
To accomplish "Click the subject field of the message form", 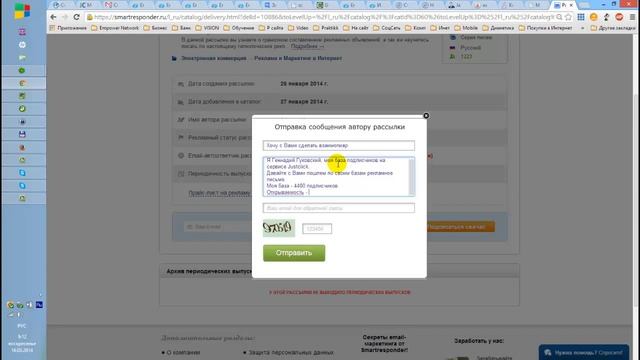I will [339, 145].
